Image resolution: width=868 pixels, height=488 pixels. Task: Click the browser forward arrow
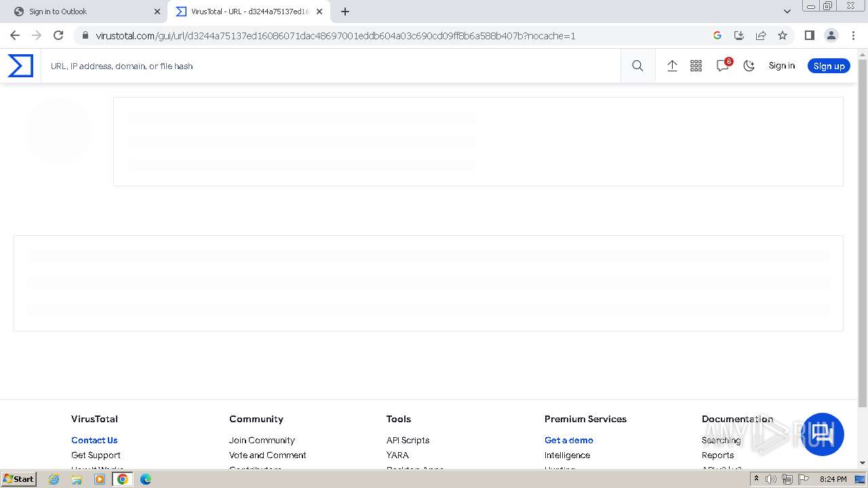[x=37, y=35]
